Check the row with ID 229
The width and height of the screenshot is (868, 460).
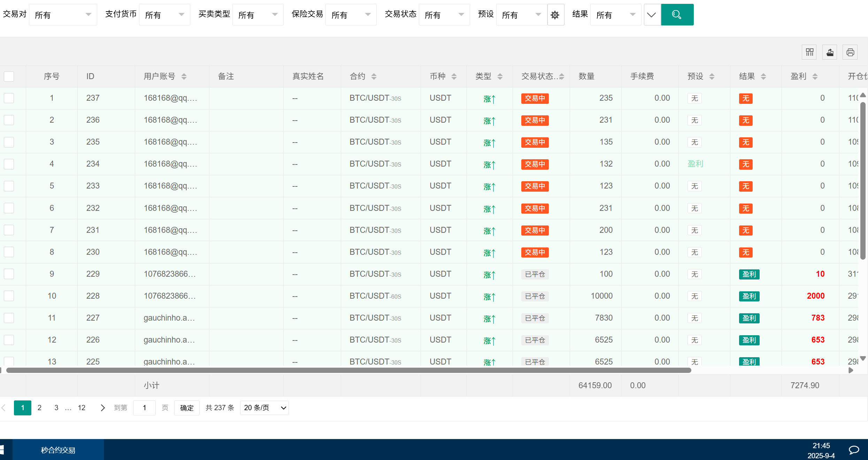(x=9, y=274)
